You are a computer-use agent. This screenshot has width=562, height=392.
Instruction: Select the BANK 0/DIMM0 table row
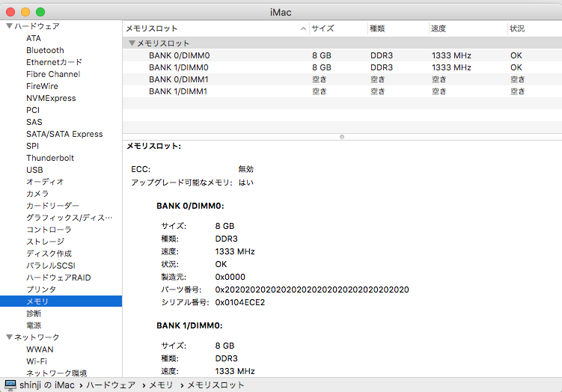(342, 55)
